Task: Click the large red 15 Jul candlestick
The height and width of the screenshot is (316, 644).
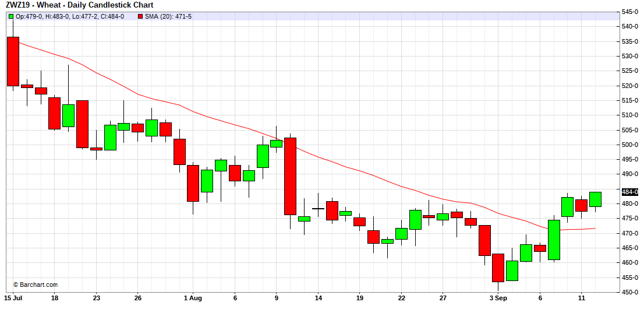Action: pos(13,61)
